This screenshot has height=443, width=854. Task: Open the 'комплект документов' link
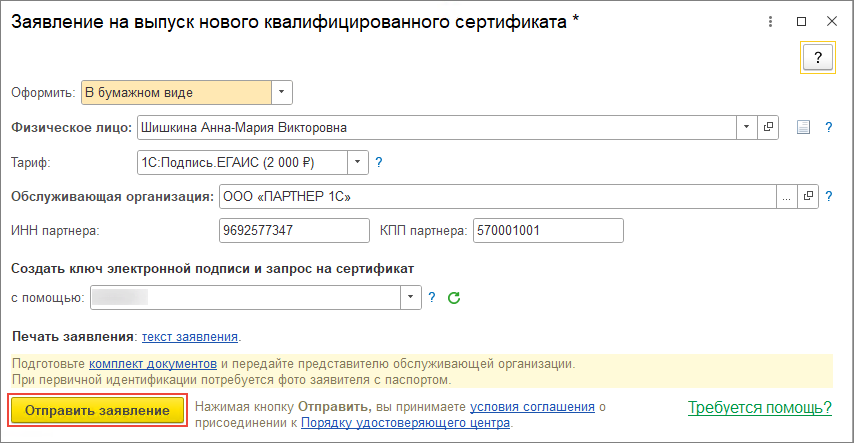pos(152,363)
